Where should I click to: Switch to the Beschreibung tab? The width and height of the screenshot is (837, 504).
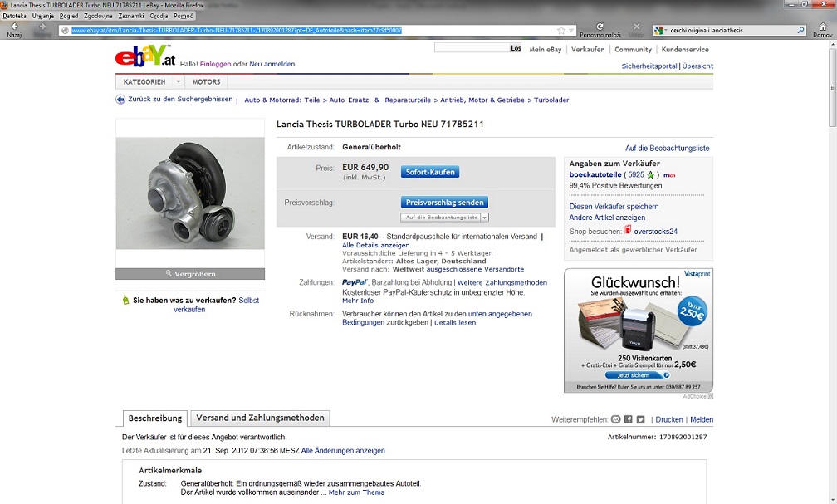pyautogui.click(x=154, y=418)
